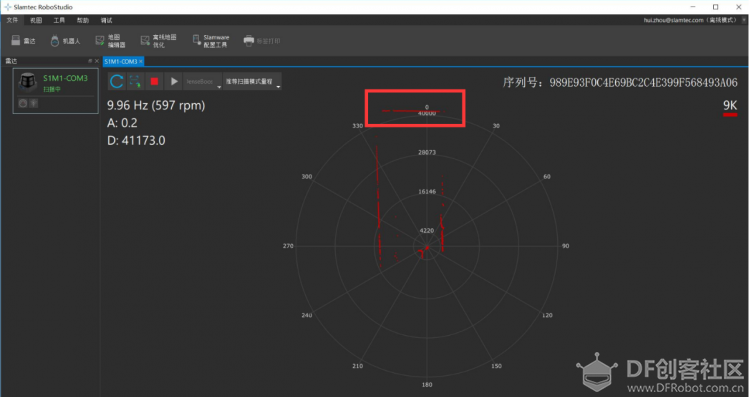Open the 视图 menu
The image size is (749, 397).
(x=36, y=20)
